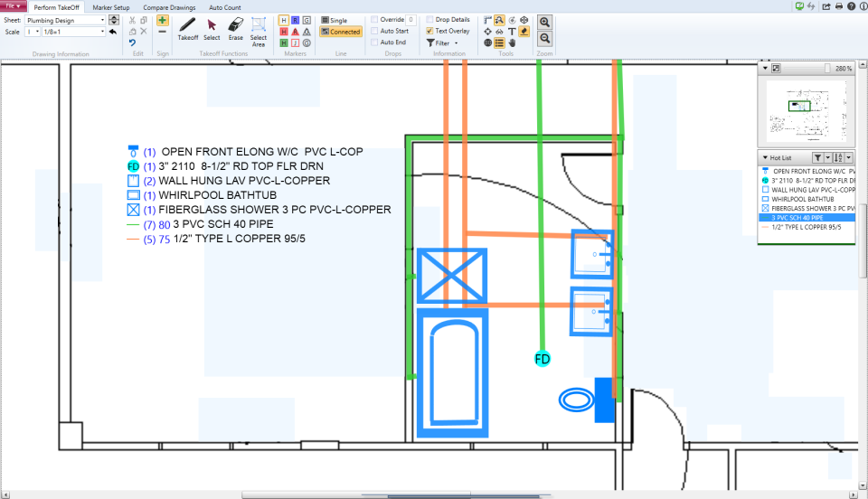Click the Hot List sort A-Z button
The width and height of the screenshot is (868, 499).
coord(838,157)
